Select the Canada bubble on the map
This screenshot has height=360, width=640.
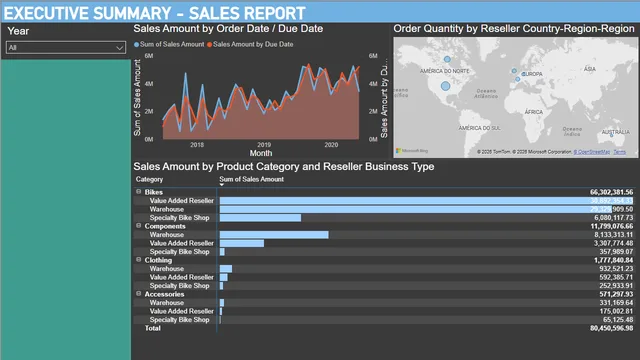[x=447, y=59]
